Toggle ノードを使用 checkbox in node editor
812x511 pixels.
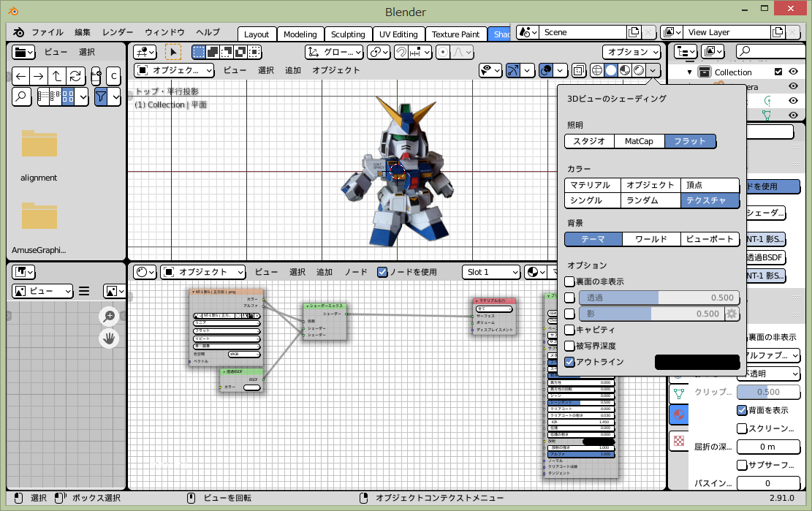click(x=382, y=272)
